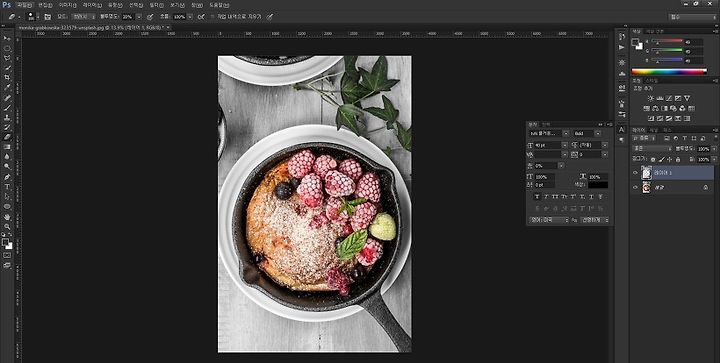Screen dimensions: 720x363
Task: Open the History panel icon in the dock
Action: pyautogui.click(x=622, y=36)
